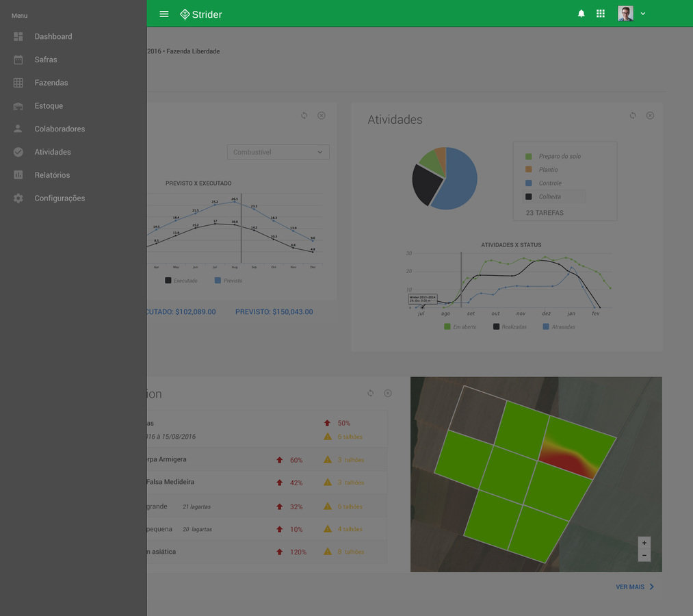
Task: Close the Previsto x Executado card
Action: (x=322, y=116)
